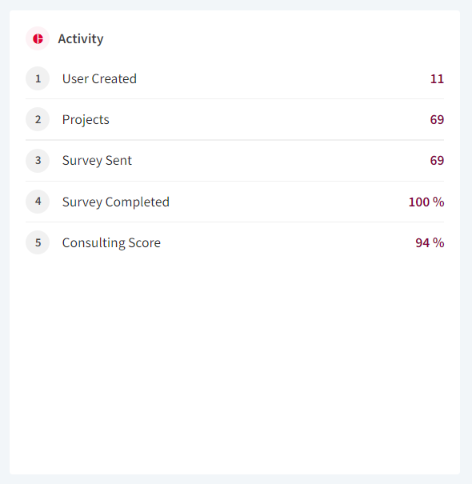The width and height of the screenshot is (472, 484).
Task: Open the User Created row label
Action: point(99,79)
